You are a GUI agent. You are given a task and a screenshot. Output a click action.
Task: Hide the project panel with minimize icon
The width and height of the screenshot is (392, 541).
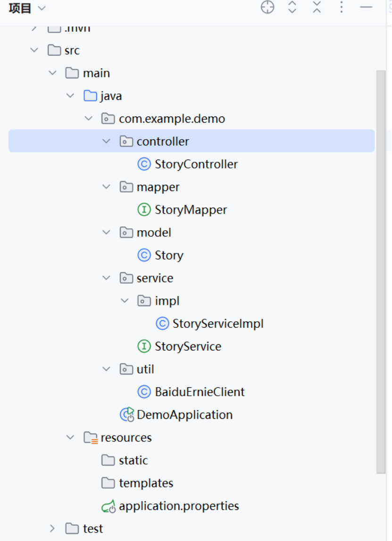366,8
